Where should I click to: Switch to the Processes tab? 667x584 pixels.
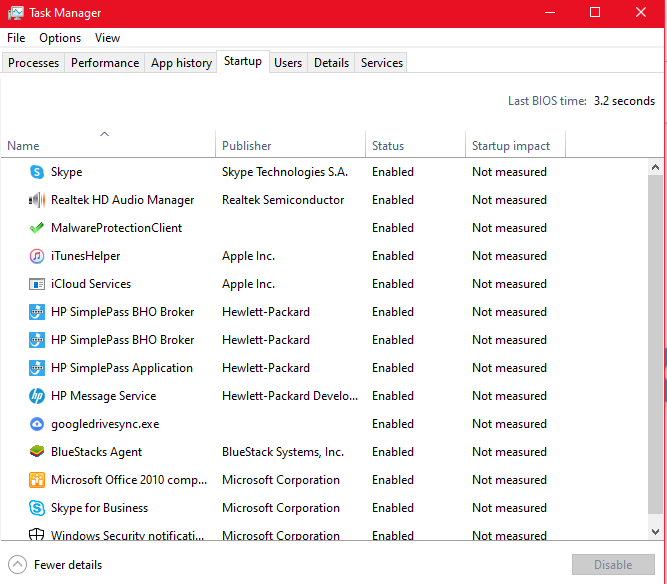click(x=34, y=63)
